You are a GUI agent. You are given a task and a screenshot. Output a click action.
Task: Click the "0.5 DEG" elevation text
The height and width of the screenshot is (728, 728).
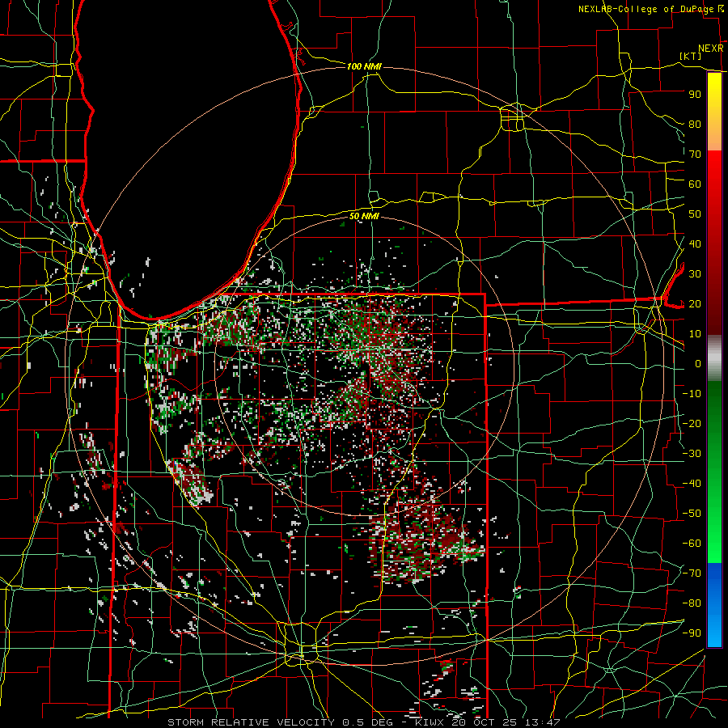tap(367, 722)
